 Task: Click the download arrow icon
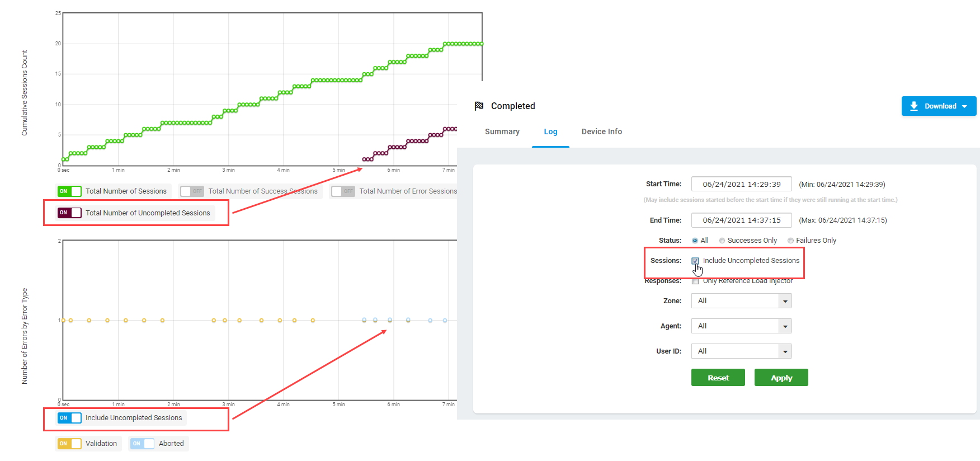click(x=914, y=106)
